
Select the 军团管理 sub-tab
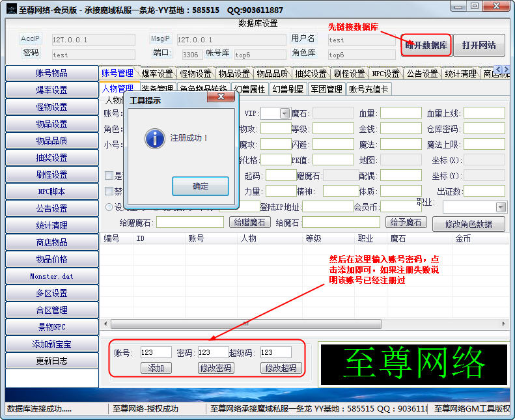pyautogui.click(x=326, y=89)
